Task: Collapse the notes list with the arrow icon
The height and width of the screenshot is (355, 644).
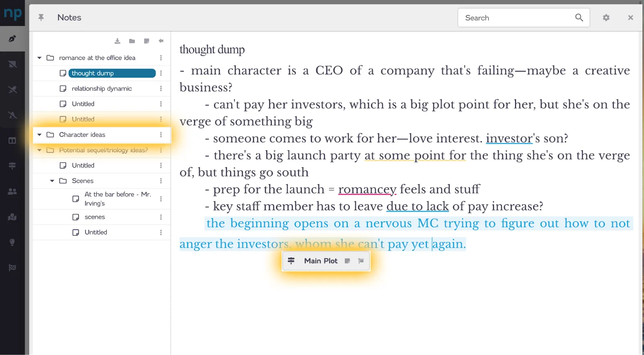Action: point(161,41)
